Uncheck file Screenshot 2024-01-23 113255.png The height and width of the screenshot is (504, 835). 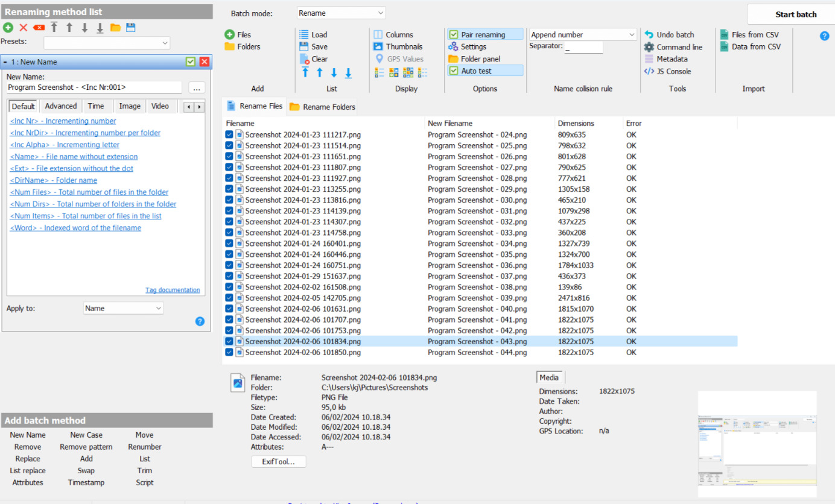(229, 189)
